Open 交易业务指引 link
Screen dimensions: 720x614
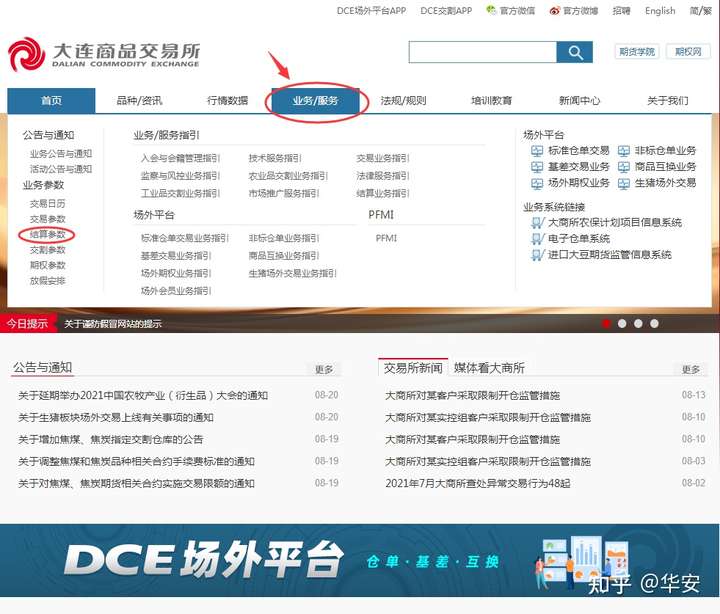click(383, 158)
